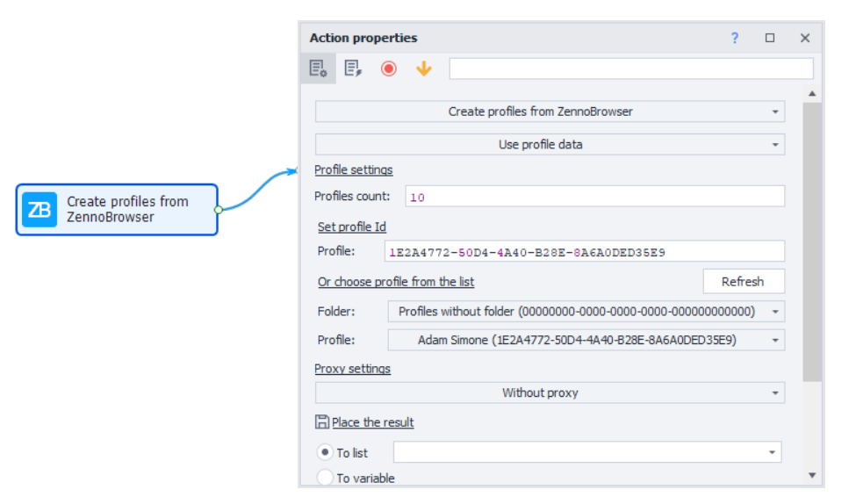The width and height of the screenshot is (856, 504).
Task: Open the Use profile data dropdown
Action: click(550, 145)
